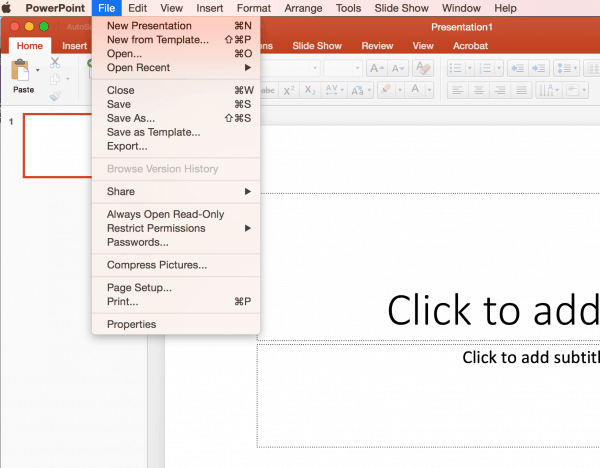Viewport: 600px width, 468px height.
Task: Open the Arrange menu in menu bar
Action: point(303,8)
